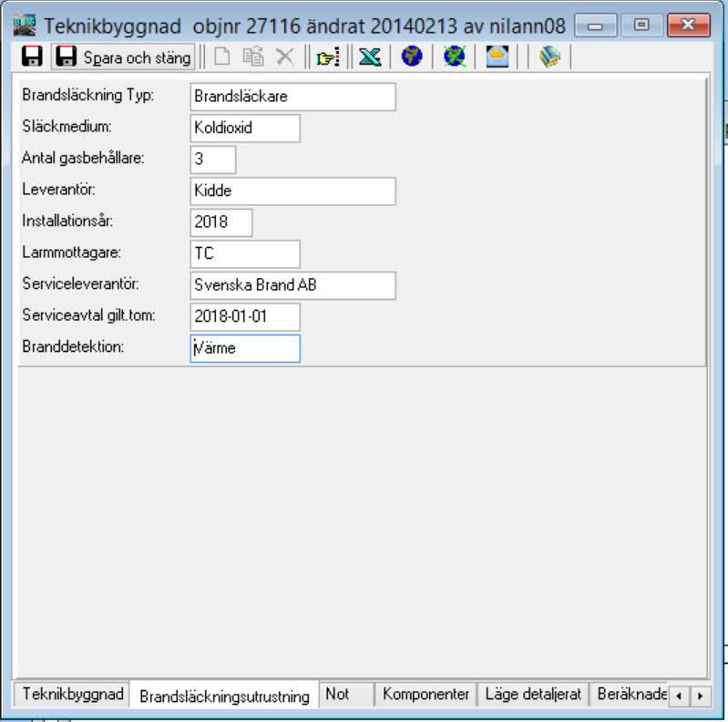Click the picture frame toolbar icon

click(x=497, y=57)
